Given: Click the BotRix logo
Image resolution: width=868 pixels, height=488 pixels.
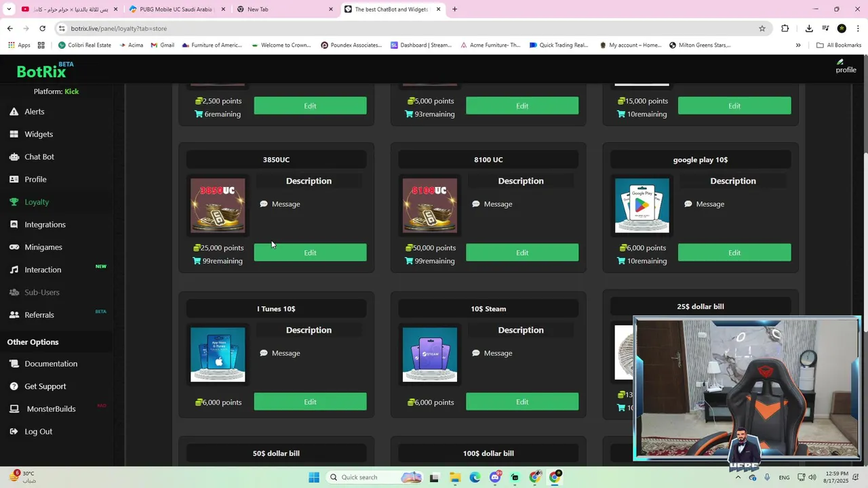Looking at the screenshot, I should [x=45, y=70].
